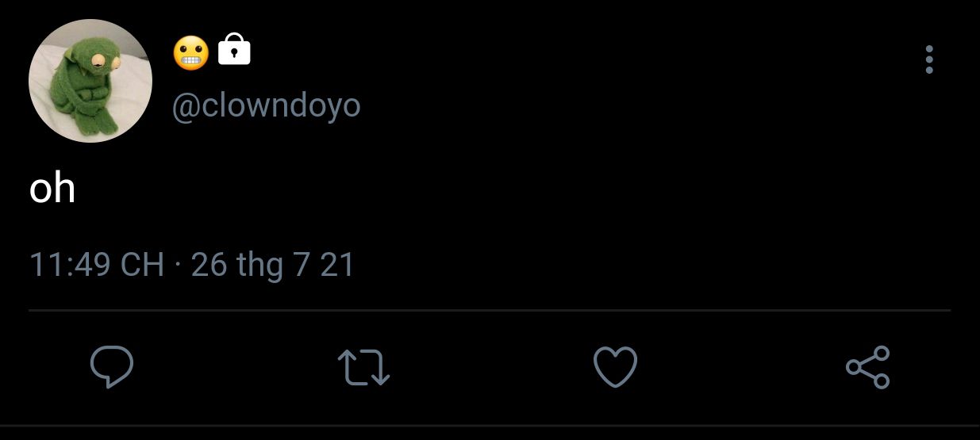Open the reply speech bubble icon
Viewport: 980px width, 440px height.
pyautogui.click(x=111, y=367)
